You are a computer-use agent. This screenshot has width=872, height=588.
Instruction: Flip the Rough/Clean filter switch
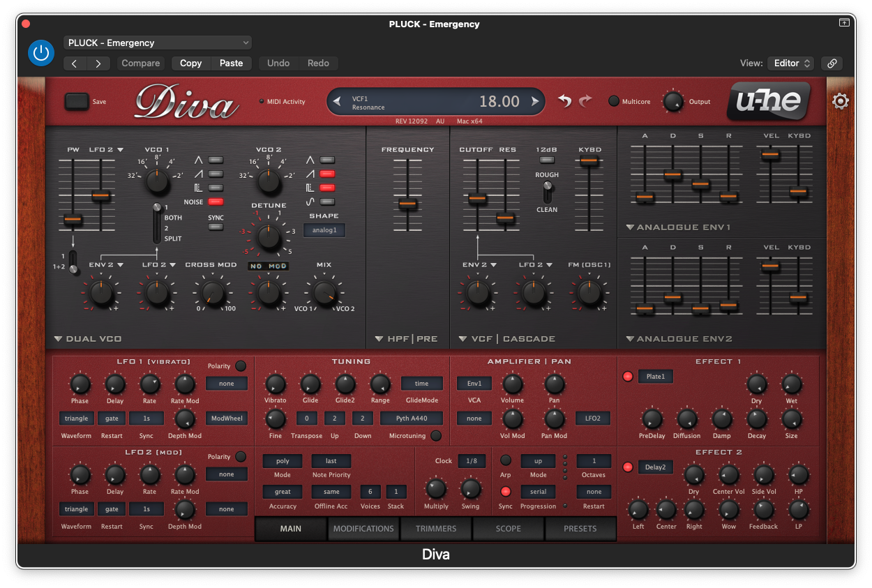tap(548, 192)
